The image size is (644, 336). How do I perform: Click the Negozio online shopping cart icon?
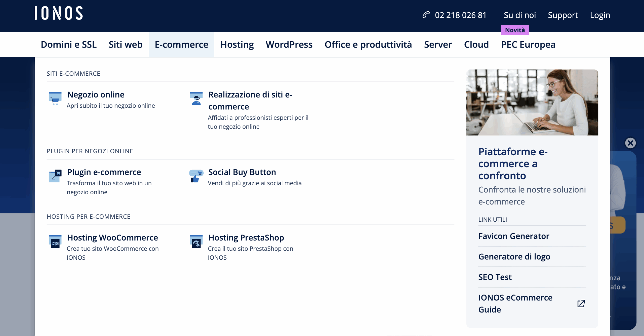point(55,98)
